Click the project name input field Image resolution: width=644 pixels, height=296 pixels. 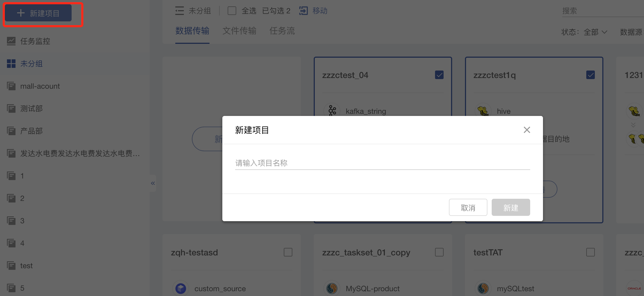[x=382, y=163]
